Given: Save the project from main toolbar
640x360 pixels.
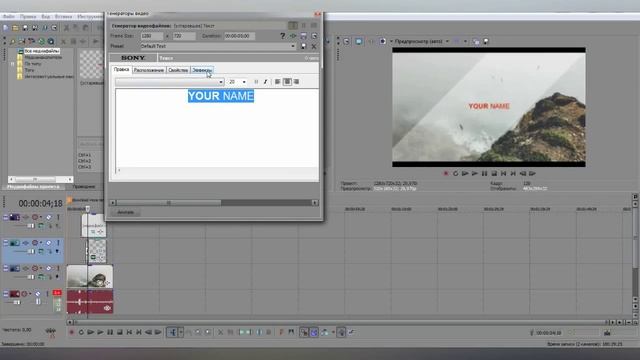Looking at the screenshot, I should coord(25,28).
